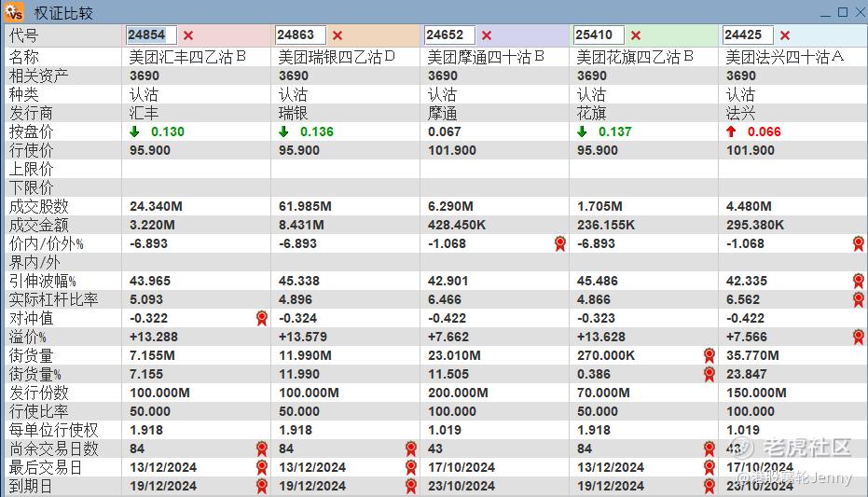Click the 街货量% row label
This screenshot has width=868, height=497.
[34, 374]
